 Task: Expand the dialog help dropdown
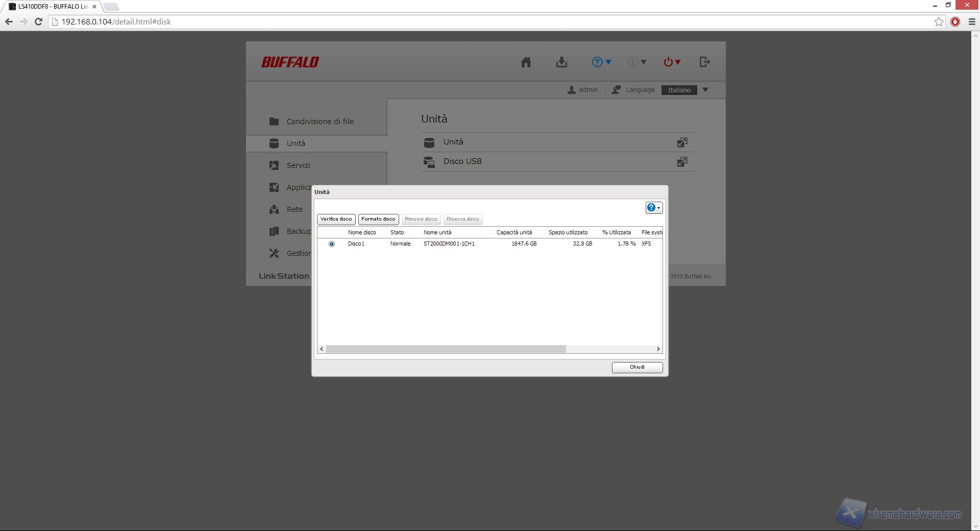pyautogui.click(x=654, y=208)
